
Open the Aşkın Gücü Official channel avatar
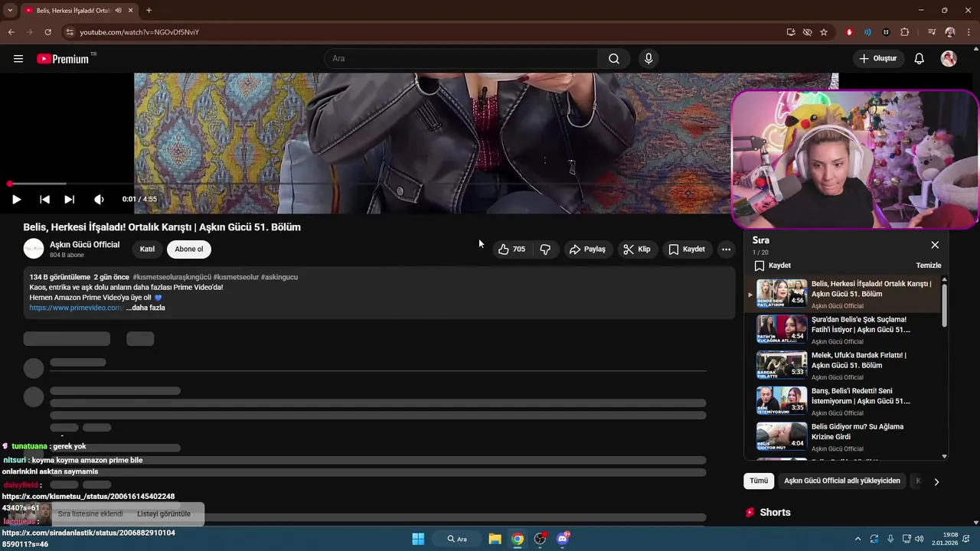coord(34,249)
